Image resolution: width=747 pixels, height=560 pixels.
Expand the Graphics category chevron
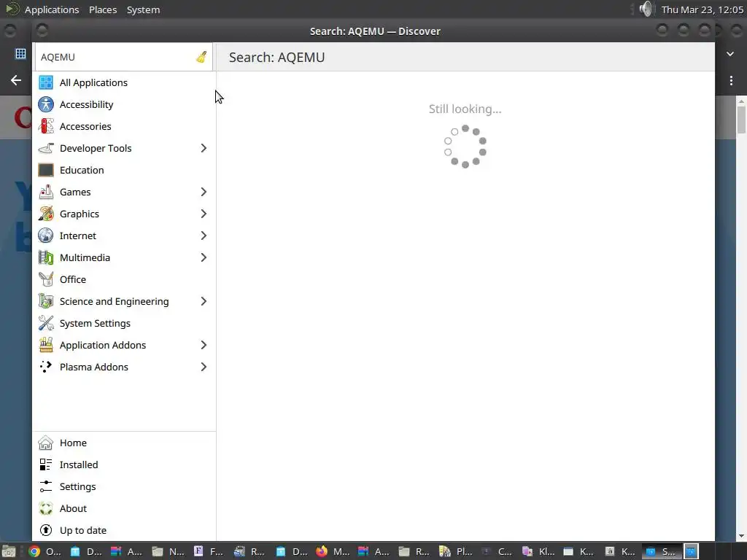(204, 214)
